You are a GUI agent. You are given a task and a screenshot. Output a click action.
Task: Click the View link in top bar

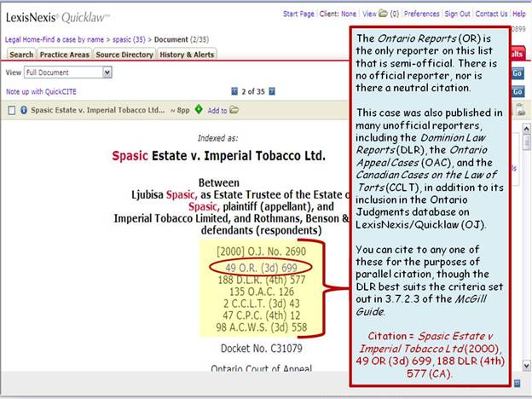point(369,14)
